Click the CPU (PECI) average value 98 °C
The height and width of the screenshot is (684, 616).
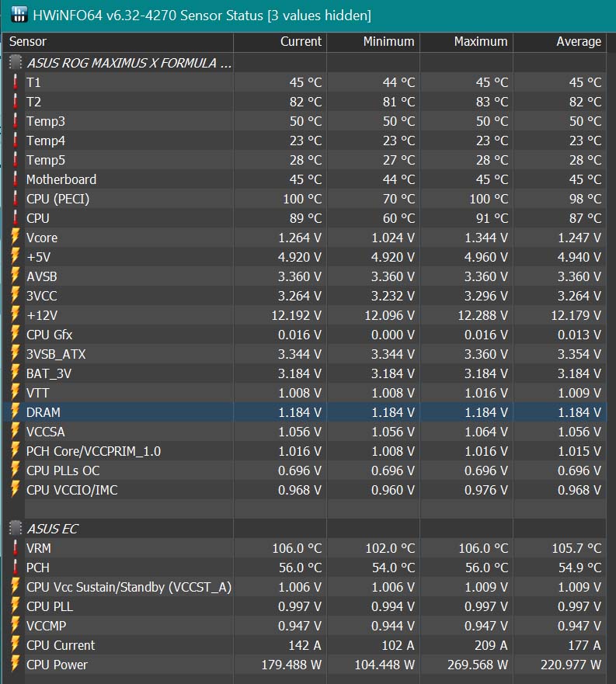click(585, 199)
